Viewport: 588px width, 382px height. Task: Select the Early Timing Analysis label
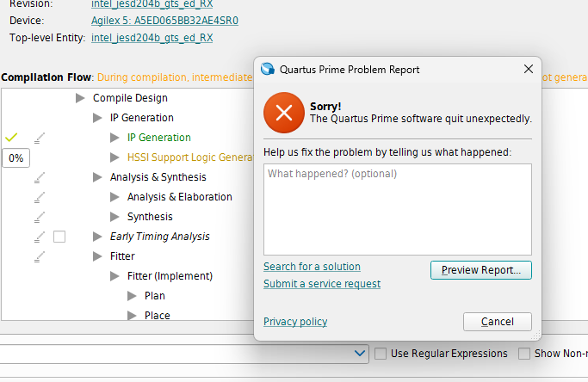click(x=160, y=237)
